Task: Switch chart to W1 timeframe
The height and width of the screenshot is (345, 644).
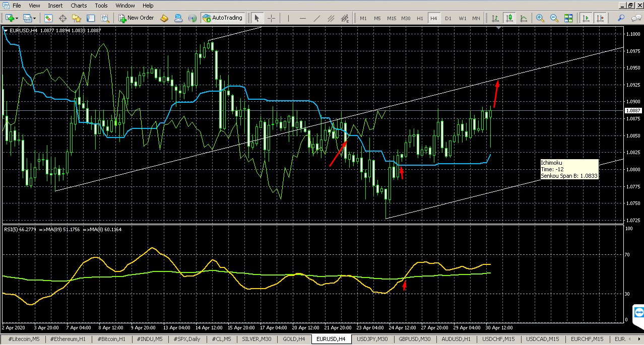Action: click(462, 18)
